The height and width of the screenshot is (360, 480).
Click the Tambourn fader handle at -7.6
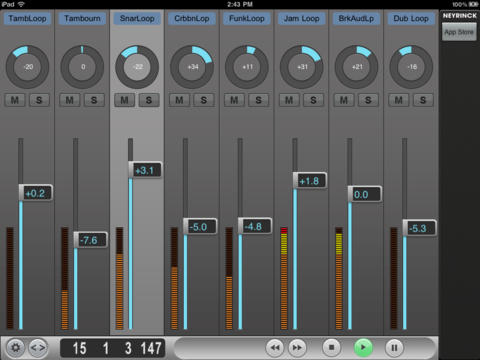tap(91, 240)
